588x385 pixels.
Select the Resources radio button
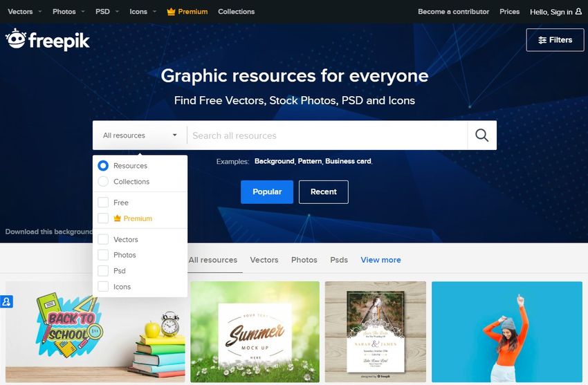tap(103, 165)
